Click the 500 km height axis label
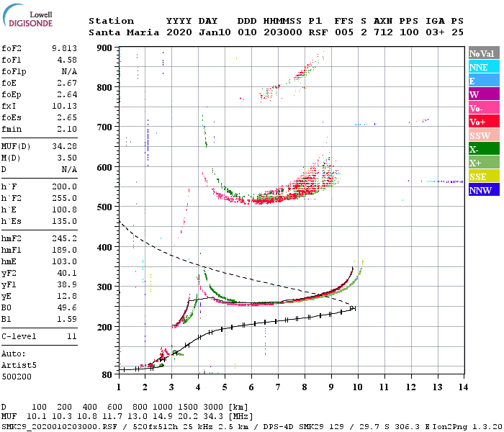The height and width of the screenshot is (432, 504). pos(104,207)
